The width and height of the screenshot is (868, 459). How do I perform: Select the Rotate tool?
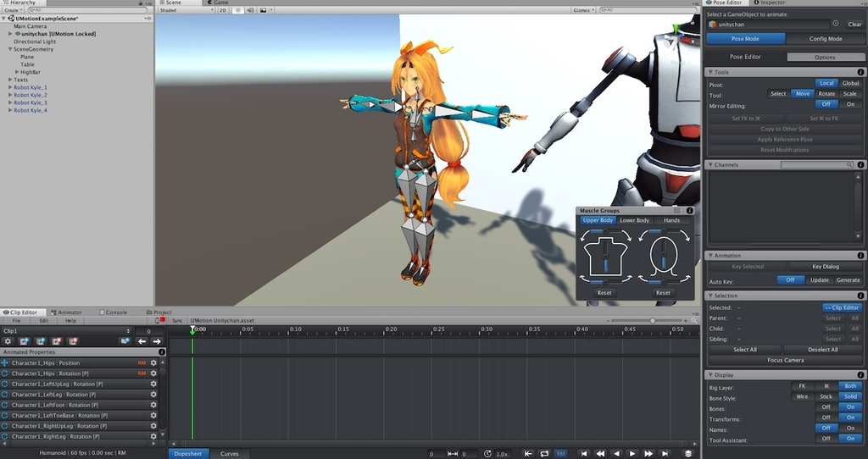tap(826, 93)
